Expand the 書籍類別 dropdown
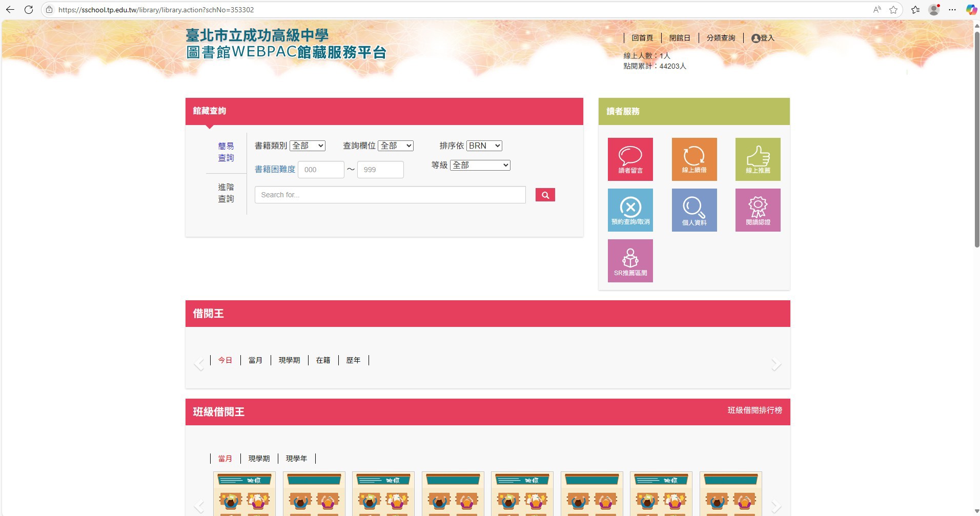Image resolution: width=980 pixels, height=516 pixels. click(x=308, y=146)
